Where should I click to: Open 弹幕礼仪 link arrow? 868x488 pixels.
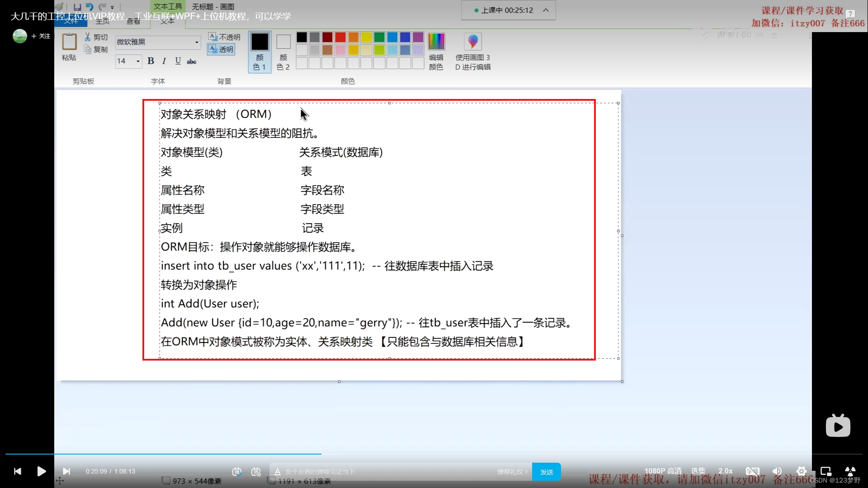tap(513, 472)
